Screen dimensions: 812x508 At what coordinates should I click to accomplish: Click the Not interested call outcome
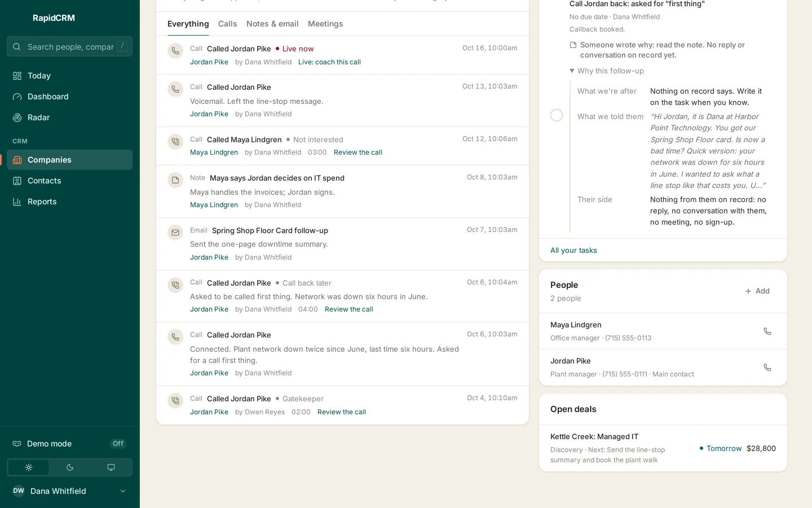point(315,140)
